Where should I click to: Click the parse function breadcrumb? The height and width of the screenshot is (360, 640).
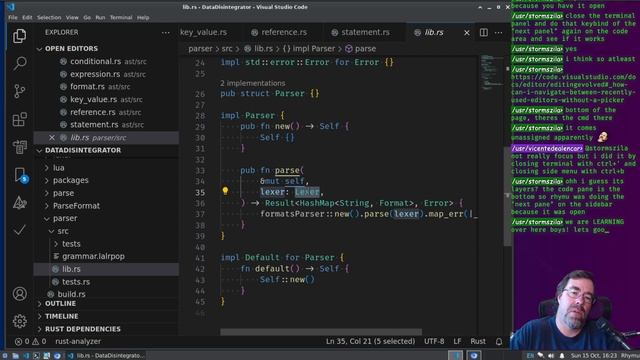point(360,49)
